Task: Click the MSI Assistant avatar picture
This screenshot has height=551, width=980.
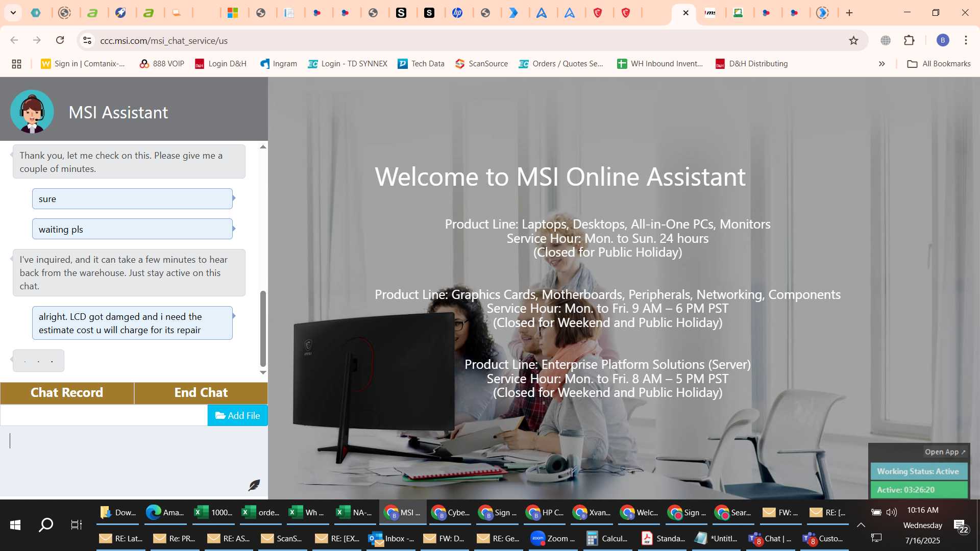Action: click(32, 112)
